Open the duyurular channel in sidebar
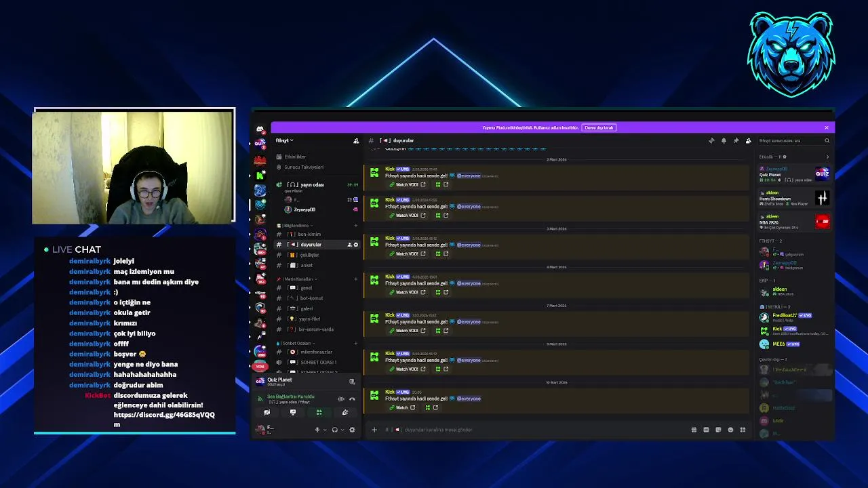868x488 pixels. (x=317, y=244)
